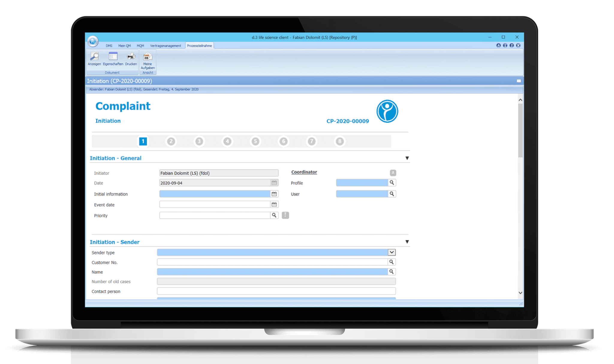
Task: Click process step 2 in progress bar
Action: (x=171, y=141)
